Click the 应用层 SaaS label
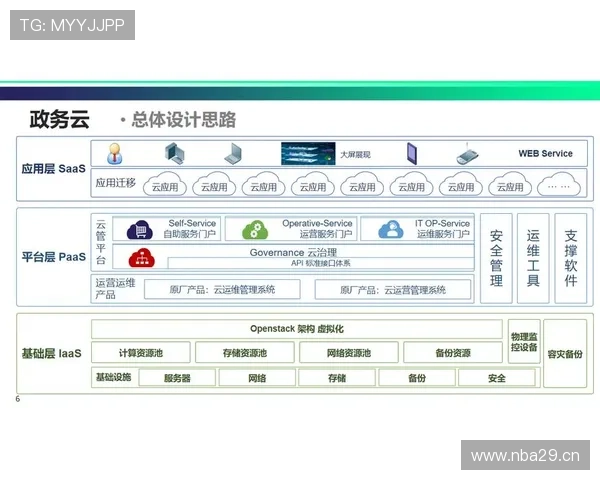The height and width of the screenshot is (480, 600). coord(54,168)
